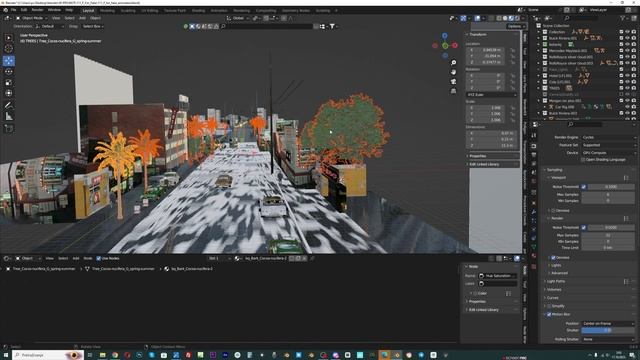Toggle Use Nodes checkbox in node editor
Viewport: 640px width, 360px height.
(x=98, y=258)
